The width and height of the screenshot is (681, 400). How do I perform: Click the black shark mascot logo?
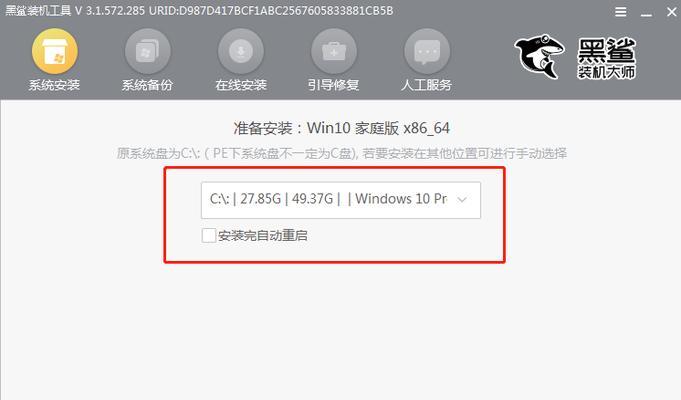[539, 56]
